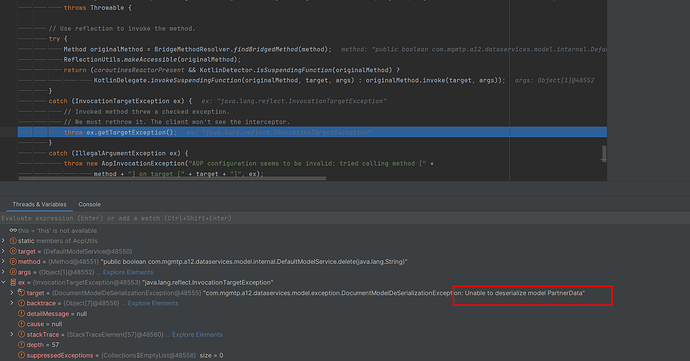Viewport: 690px width, 361px height.
Task: Click the gutter beside the highlighted throw line
Action: tap(8, 132)
